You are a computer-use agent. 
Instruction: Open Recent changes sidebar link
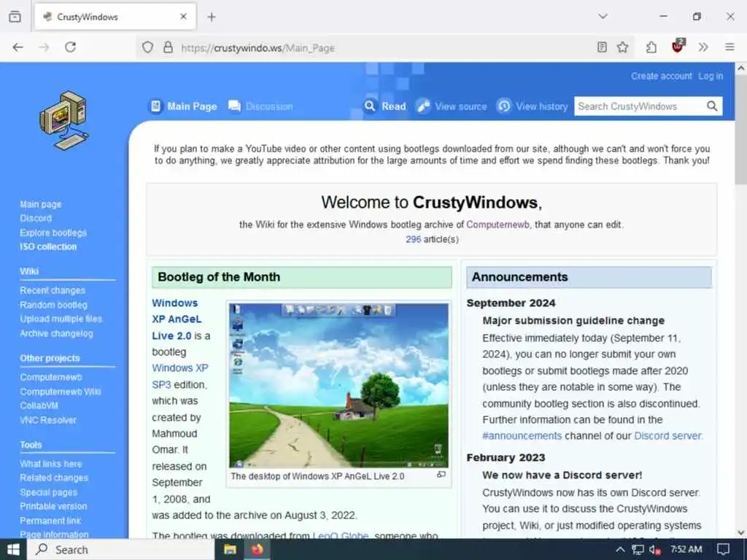[53, 290]
